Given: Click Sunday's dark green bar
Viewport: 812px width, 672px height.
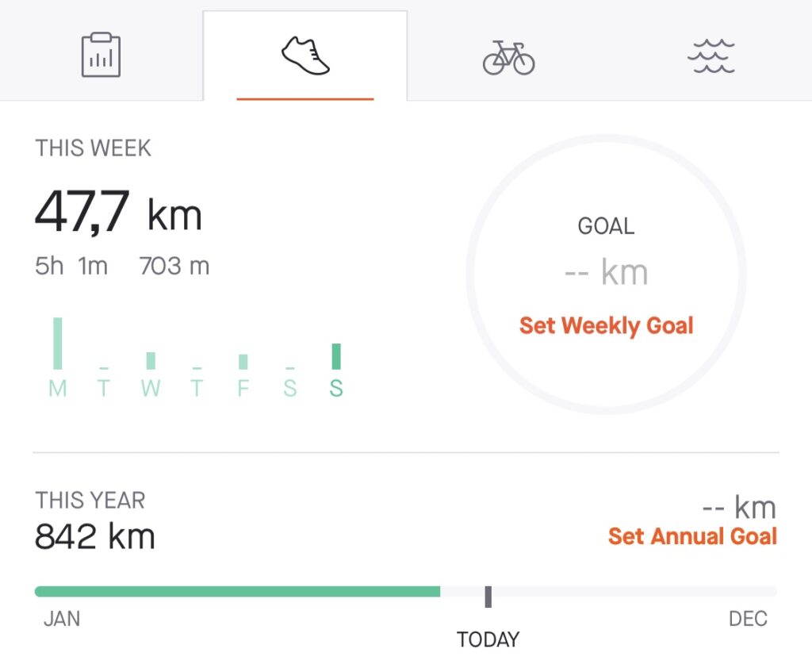Looking at the screenshot, I should [x=336, y=357].
